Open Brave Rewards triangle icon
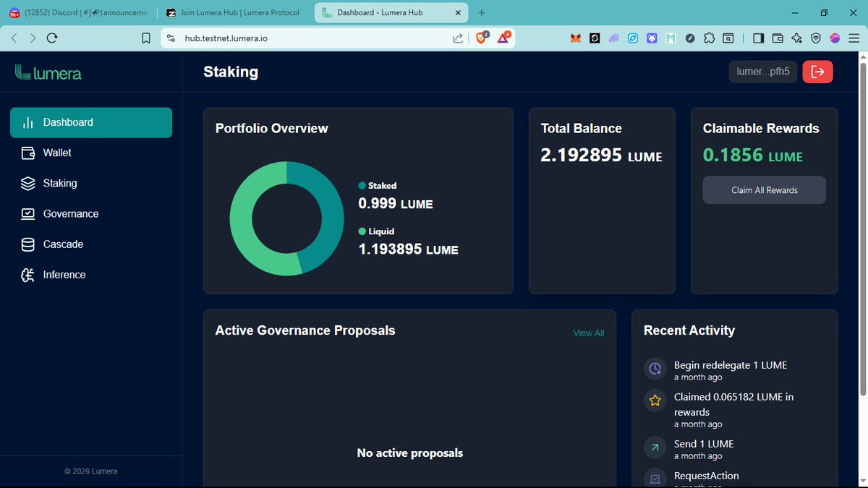This screenshot has width=868, height=488. pos(504,38)
